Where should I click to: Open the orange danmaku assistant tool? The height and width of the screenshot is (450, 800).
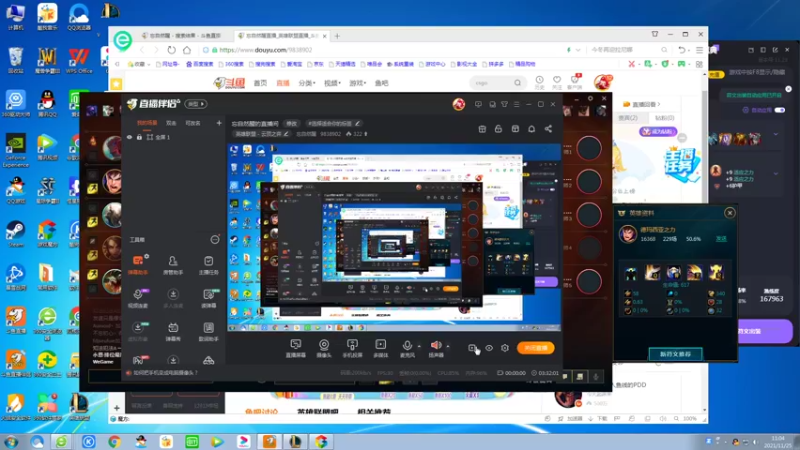tap(138, 265)
